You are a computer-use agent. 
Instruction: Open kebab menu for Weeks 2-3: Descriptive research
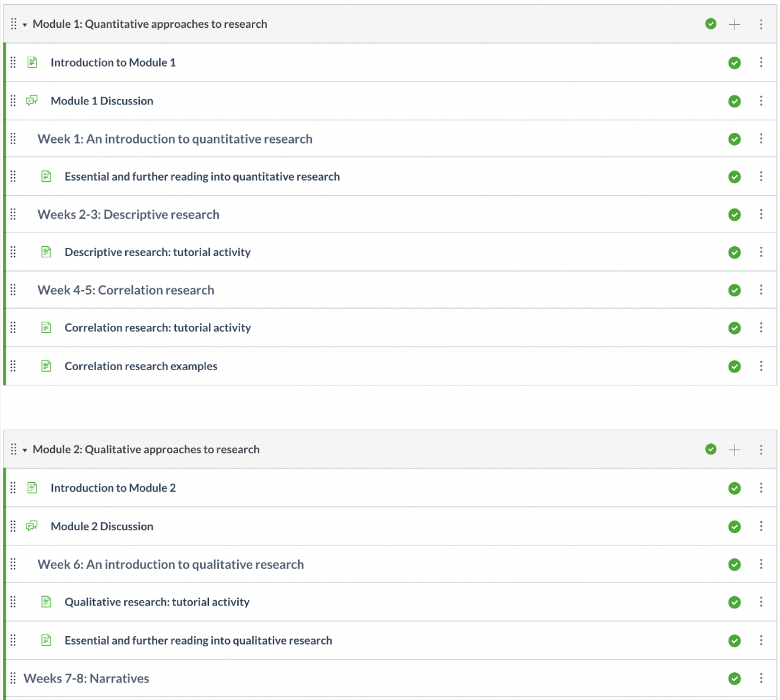761,214
